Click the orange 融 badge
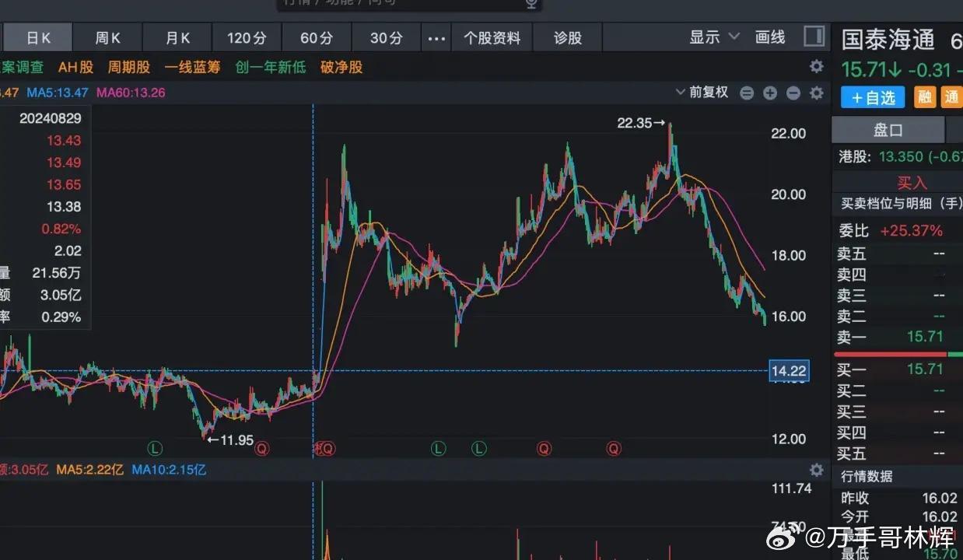The width and height of the screenshot is (963, 560). [x=925, y=97]
